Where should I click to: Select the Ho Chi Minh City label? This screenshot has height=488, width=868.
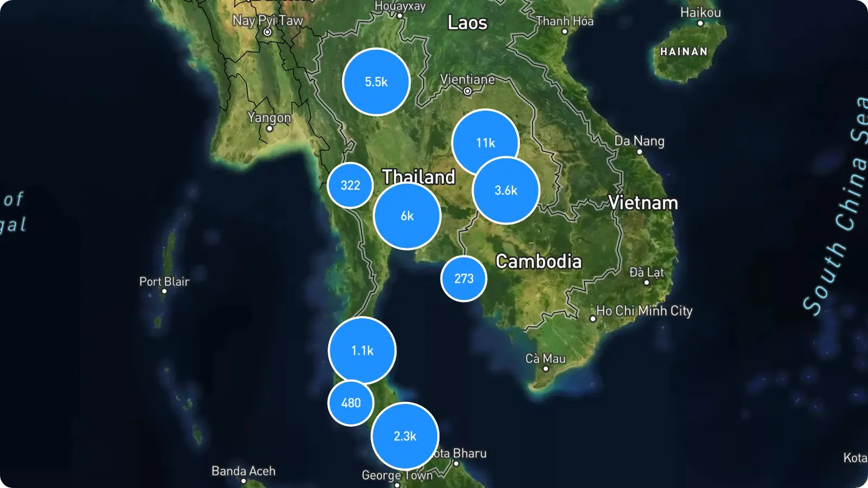point(644,311)
